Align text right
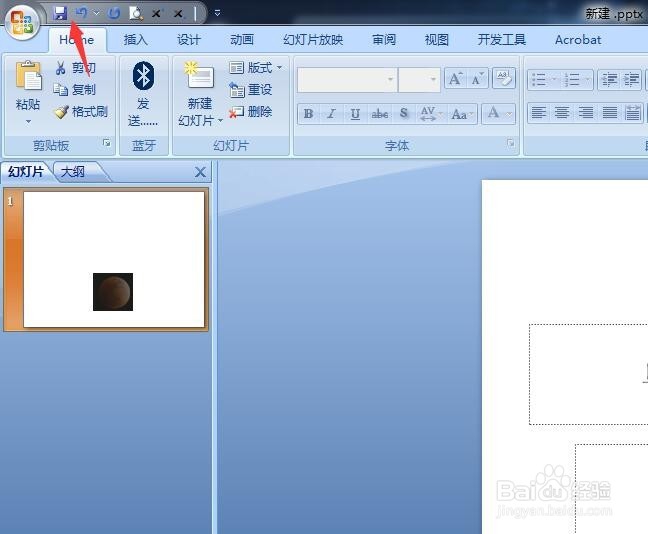 tap(586, 112)
